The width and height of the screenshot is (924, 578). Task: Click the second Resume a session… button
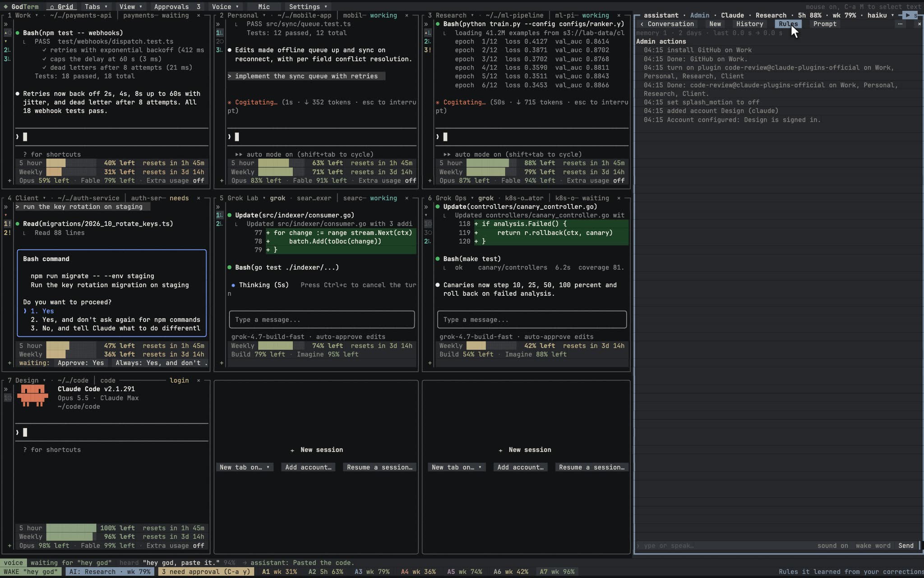(x=591, y=467)
